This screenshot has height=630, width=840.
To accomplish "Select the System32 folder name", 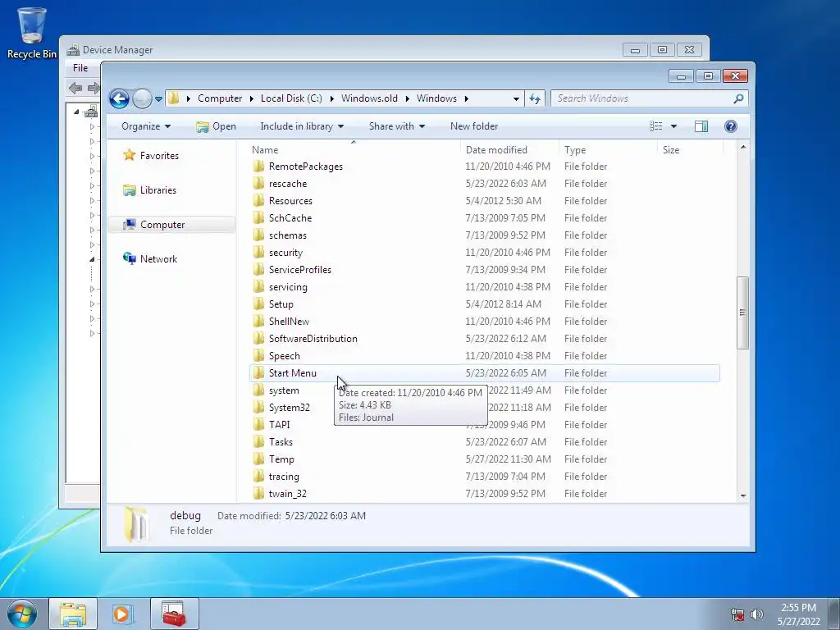I will (x=290, y=408).
